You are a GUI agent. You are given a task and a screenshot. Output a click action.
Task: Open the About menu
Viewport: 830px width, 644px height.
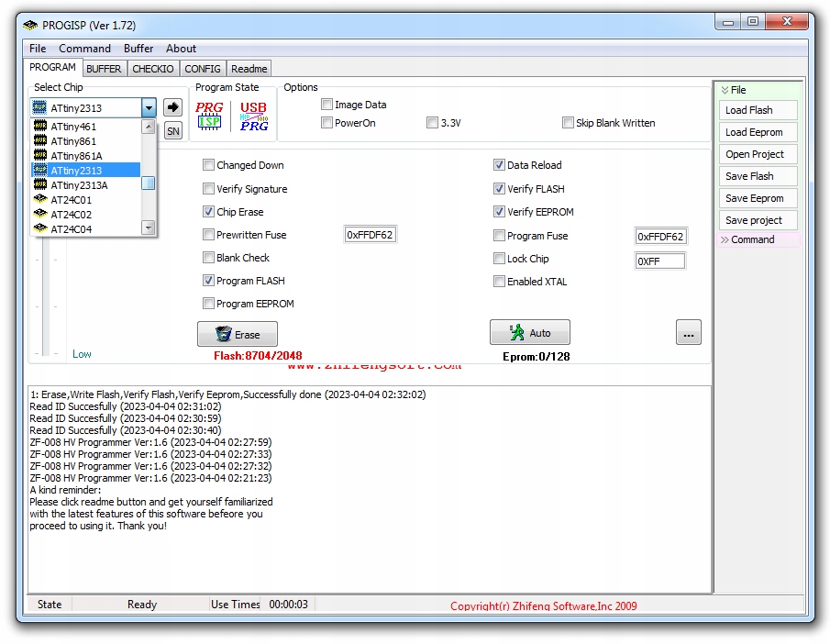pyautogui.click(x=181, y=49)
